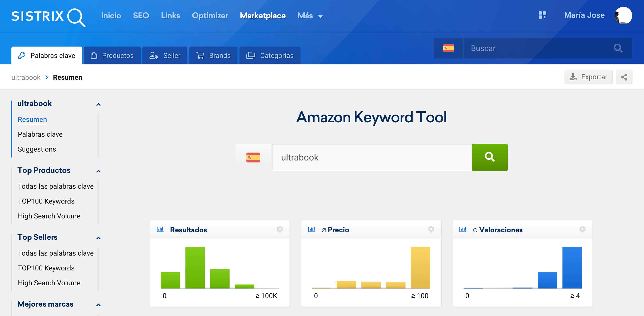
Task: Collapse the ultrabook sidebar section
Action: point(98,105)
